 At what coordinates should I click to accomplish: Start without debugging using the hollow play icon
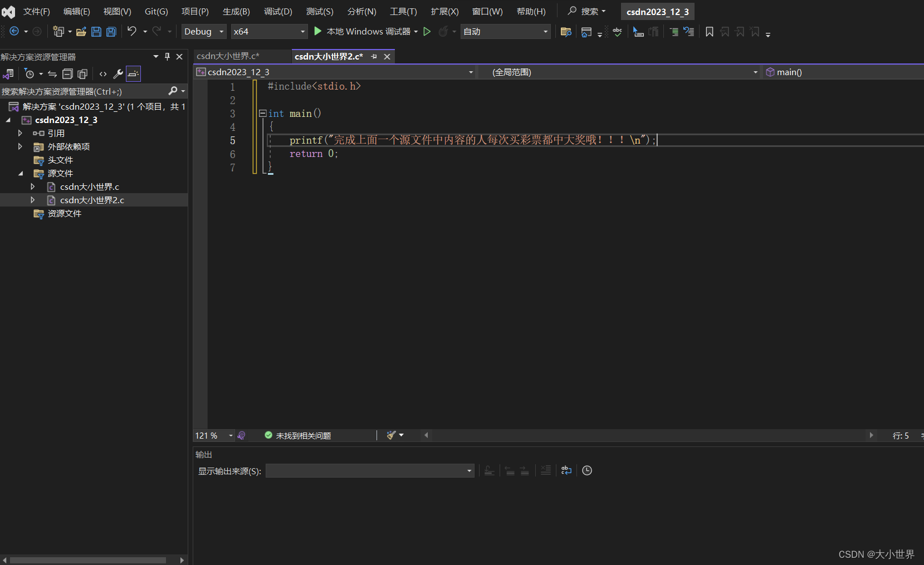coord(427,32)
